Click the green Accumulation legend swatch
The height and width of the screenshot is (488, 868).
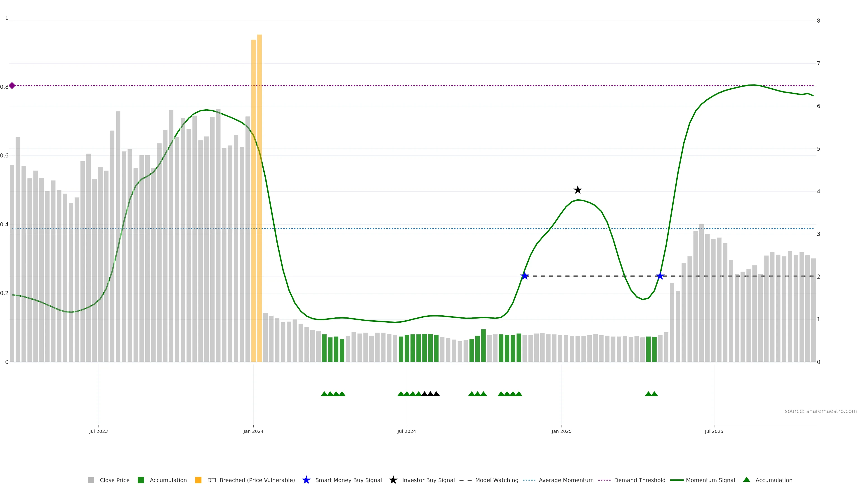[141, 480]
